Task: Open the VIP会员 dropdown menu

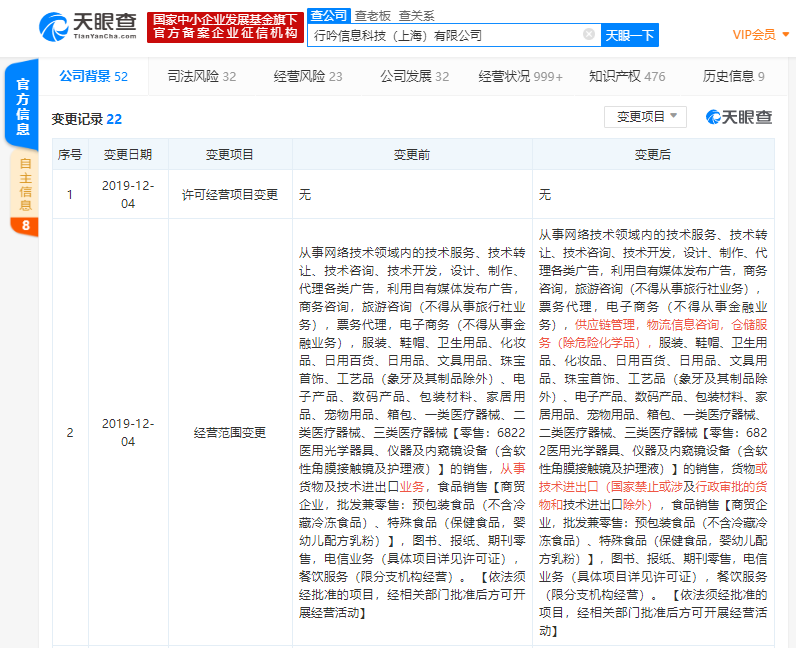Action: click(760, 35)
